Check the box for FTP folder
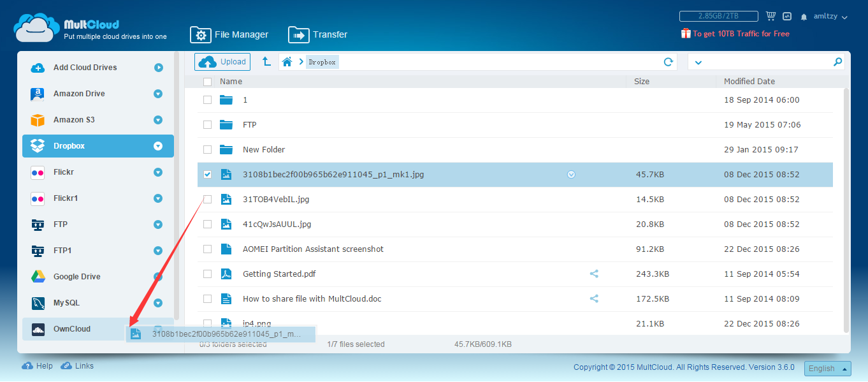 click(207, 125)
